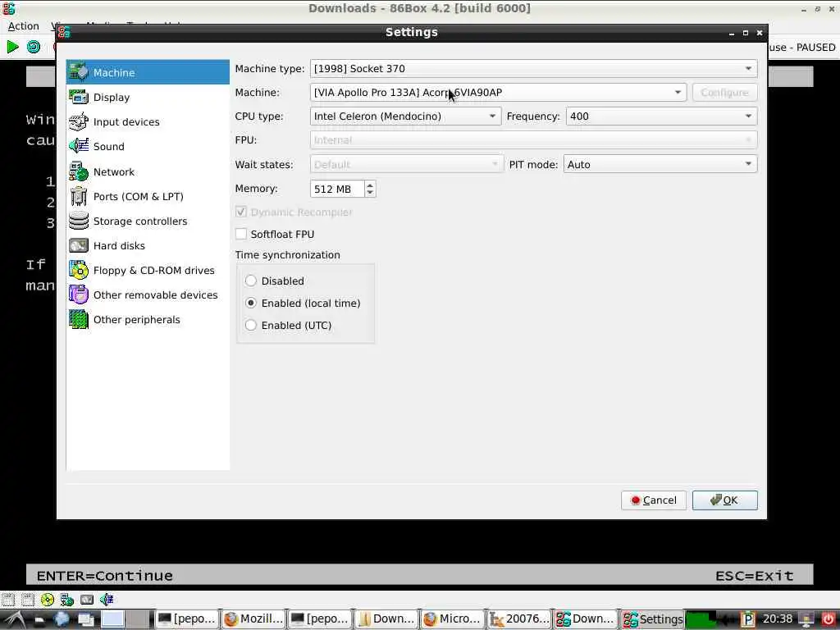Open the Micro... browser taskbar entry
The image size is (840, 630).
(453, 619)
